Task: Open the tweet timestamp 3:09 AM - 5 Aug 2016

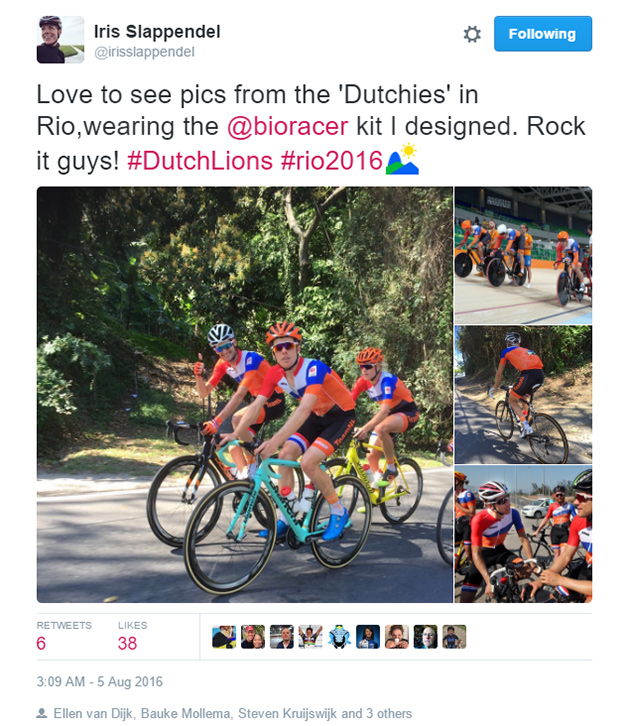Action: (100, 682)
